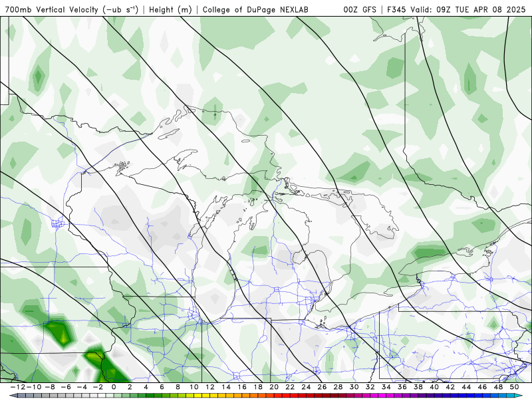Viewport: 532px width, 399px height.
Task: Click the "16" value on the color scale
Action: click(x=242, y=387)
